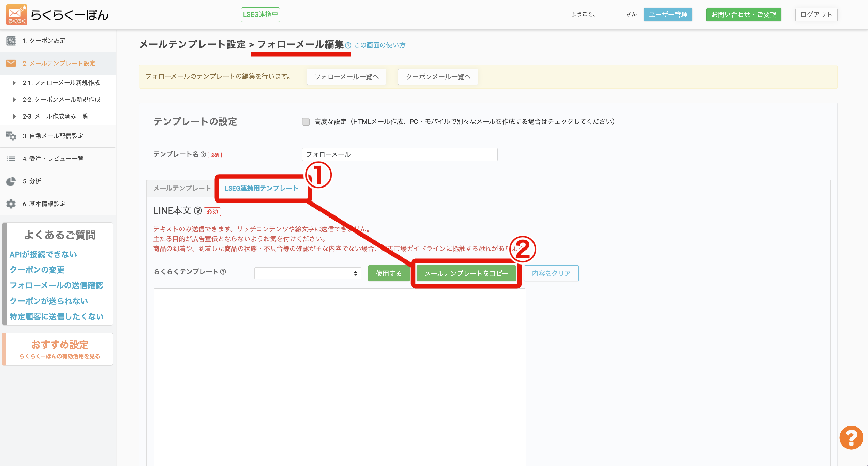
Task: Click the LSEG連携中 status badge
Action: pos(261,14)
